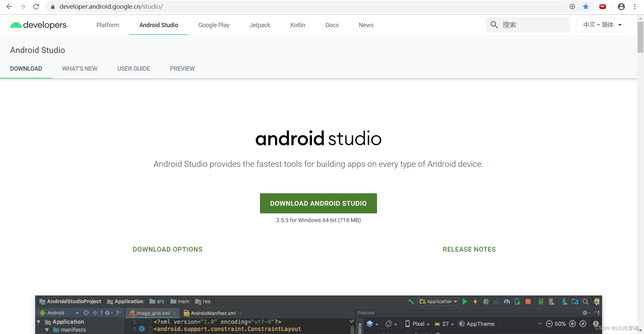Screen dimensions: 644x334
Task: Open the Kotlin menu in the top navigation
Action: (x=298, y=25)
